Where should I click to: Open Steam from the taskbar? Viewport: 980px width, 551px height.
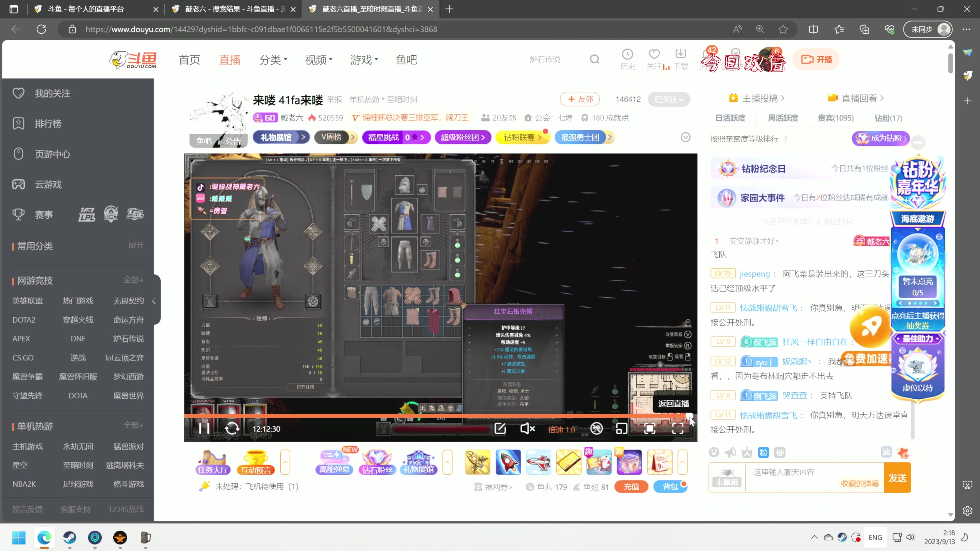click(x=70, y=538)
